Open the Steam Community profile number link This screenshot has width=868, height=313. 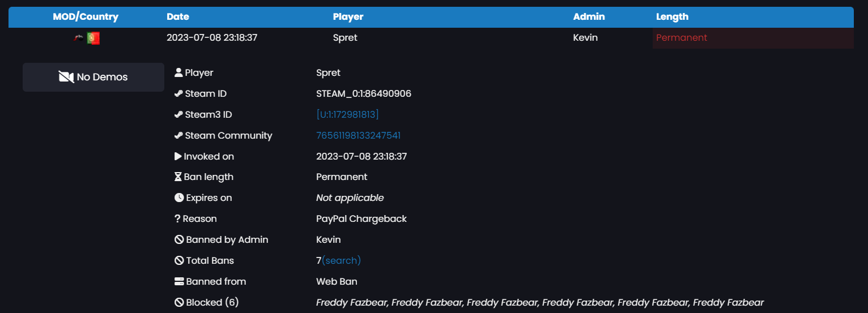358,135
